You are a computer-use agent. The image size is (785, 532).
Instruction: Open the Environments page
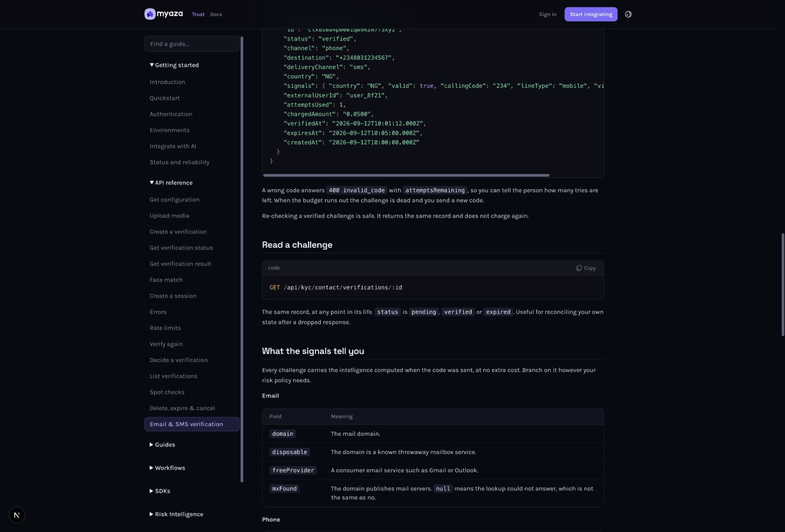169,130
